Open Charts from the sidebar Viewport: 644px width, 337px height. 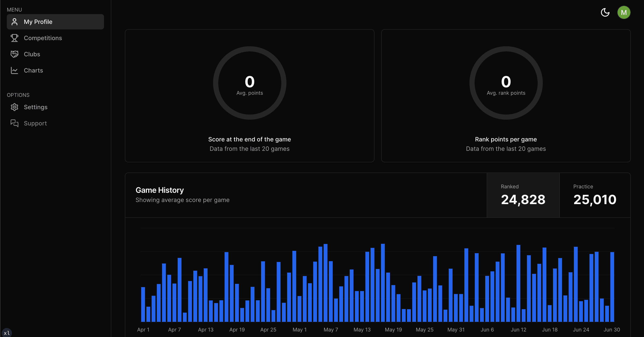(33, 70)
